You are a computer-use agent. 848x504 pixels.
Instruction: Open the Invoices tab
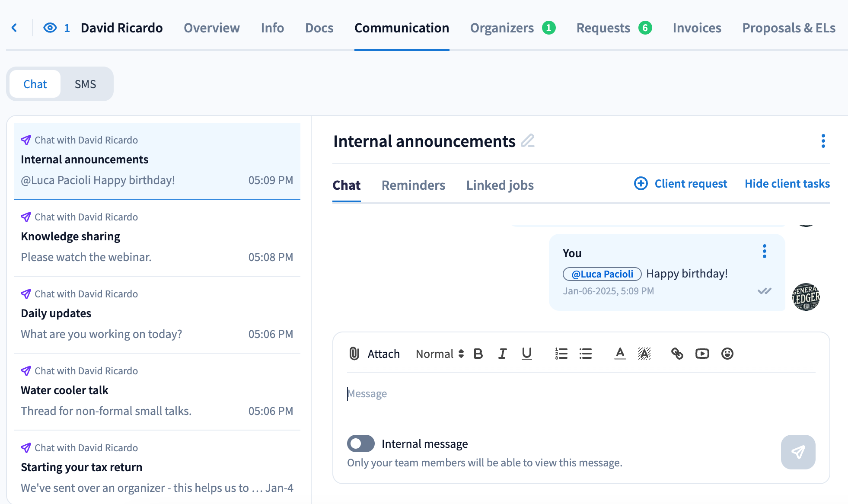click(x=697, y=28)
